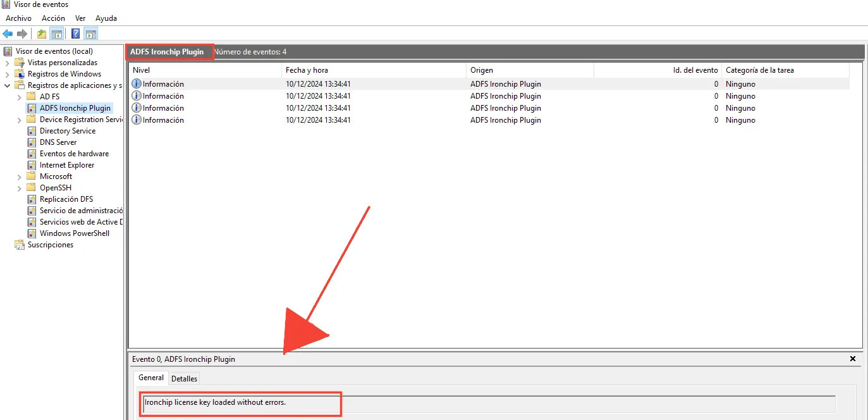Expand the Vistas personalizadas node
Viewport: 868px width, 420px height.
click(8, 63)
